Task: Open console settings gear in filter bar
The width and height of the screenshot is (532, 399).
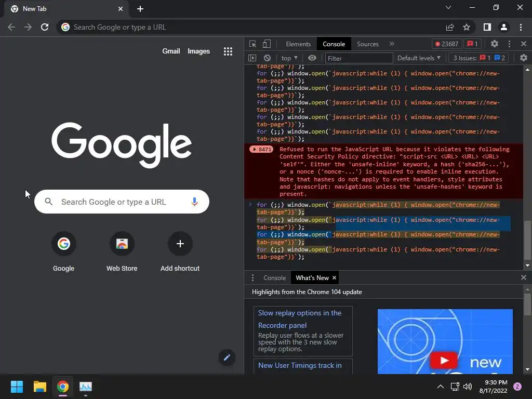Action: tap(524, 58)
